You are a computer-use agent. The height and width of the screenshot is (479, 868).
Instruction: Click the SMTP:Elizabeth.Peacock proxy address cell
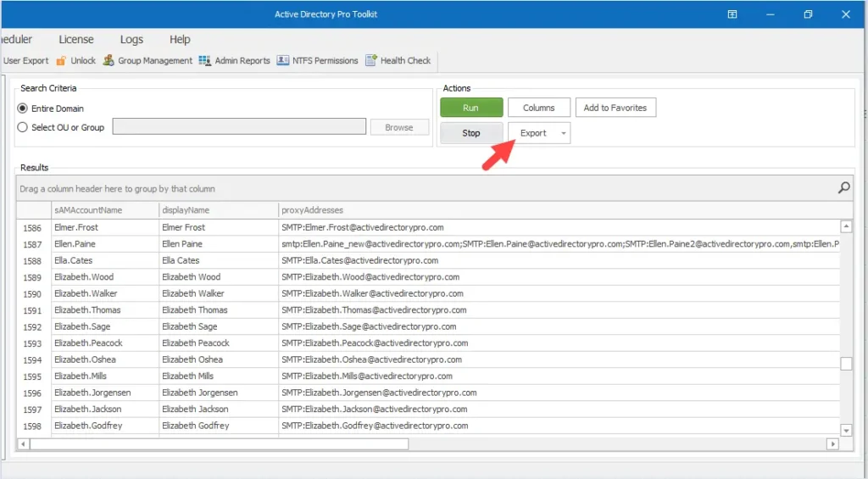[x=559, y=343]
